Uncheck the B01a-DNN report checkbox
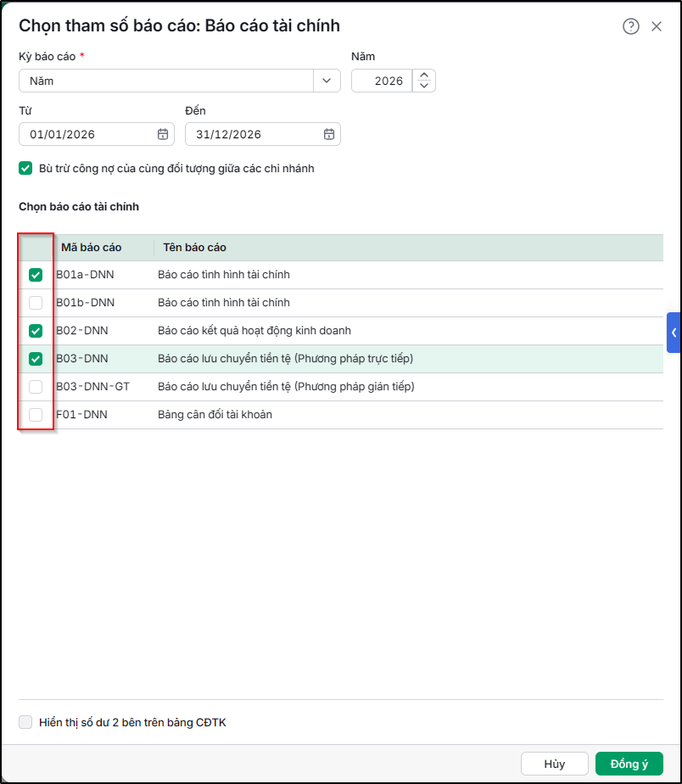 36,275
